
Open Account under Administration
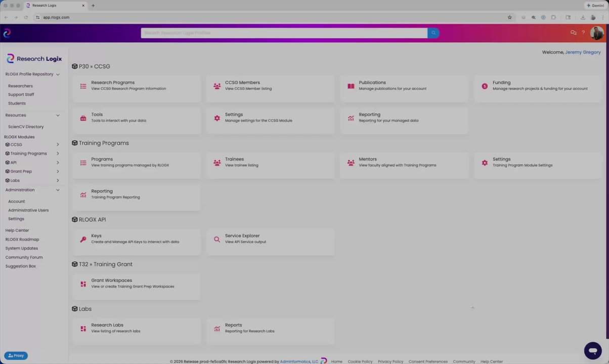click(x=16, y=201)
